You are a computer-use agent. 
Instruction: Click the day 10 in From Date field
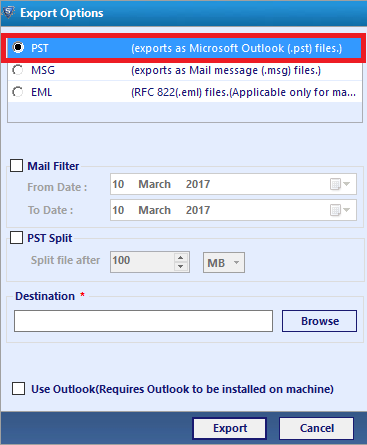(118, 184)
